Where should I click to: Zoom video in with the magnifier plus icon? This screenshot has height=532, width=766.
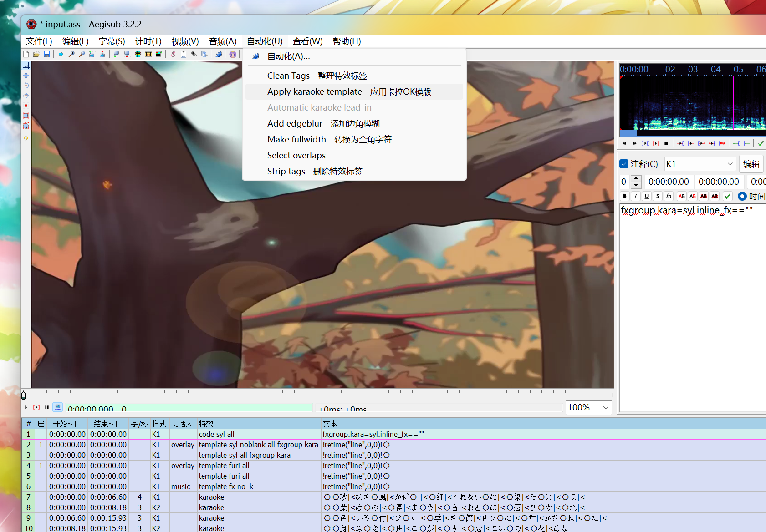pyautogui.click(x=71, y=54)
